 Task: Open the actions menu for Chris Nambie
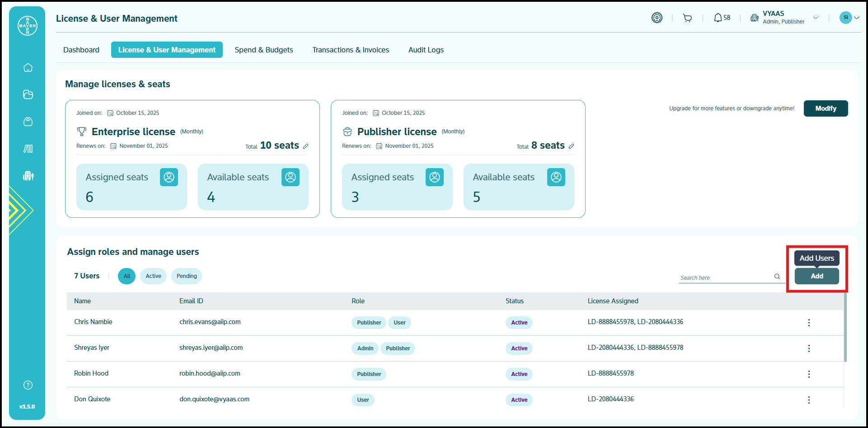pos(809,323)
